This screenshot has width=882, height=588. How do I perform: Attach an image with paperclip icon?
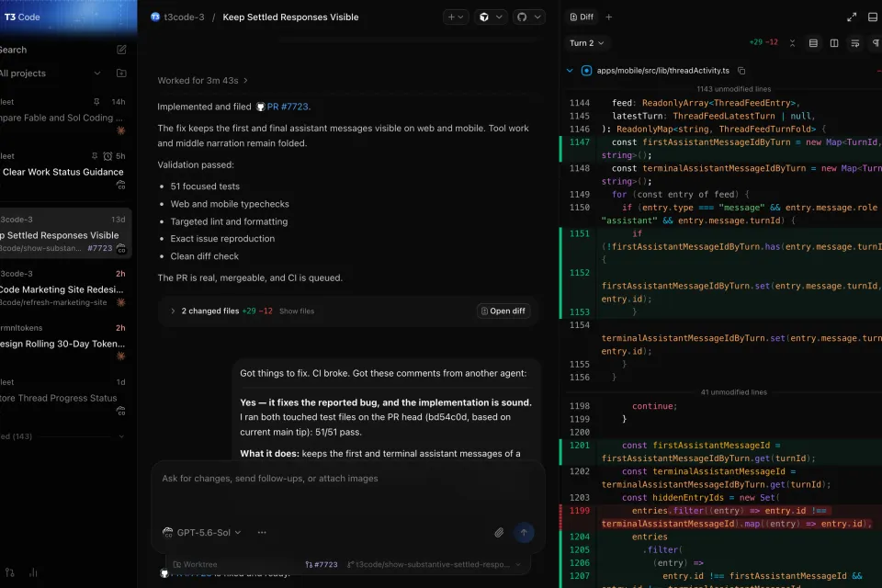(499, 532)
